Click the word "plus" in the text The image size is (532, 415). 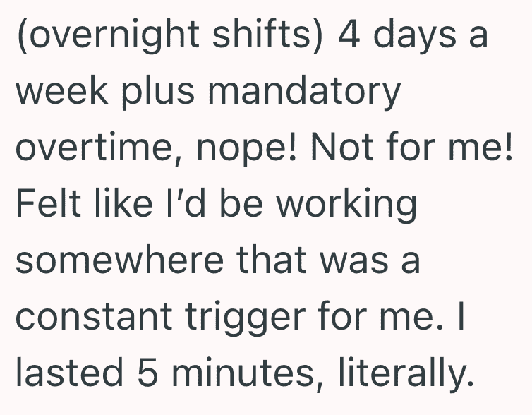point(158,92)
